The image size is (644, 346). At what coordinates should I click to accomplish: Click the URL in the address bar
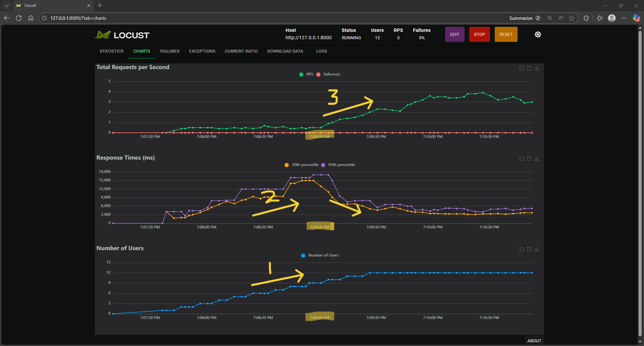(78, 18)
